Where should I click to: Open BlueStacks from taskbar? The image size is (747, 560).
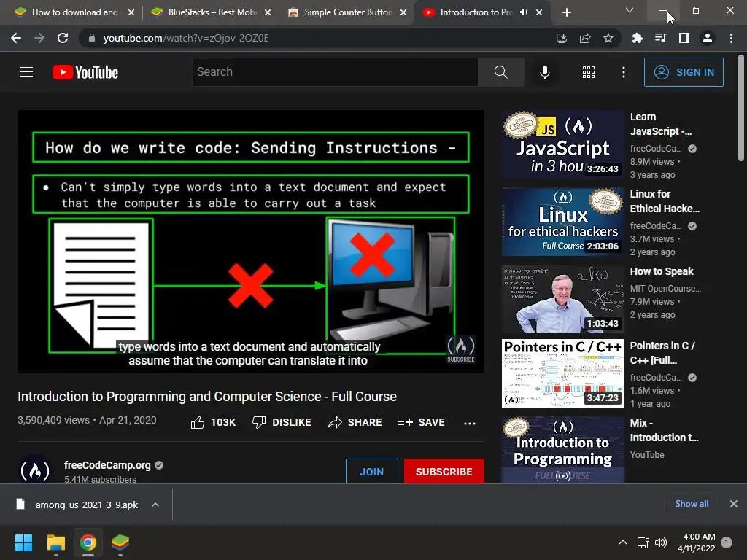120,542
